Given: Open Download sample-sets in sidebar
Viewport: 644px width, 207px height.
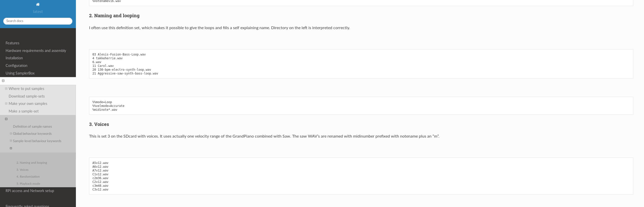Looking at the screenshot, I should point(27,96).
